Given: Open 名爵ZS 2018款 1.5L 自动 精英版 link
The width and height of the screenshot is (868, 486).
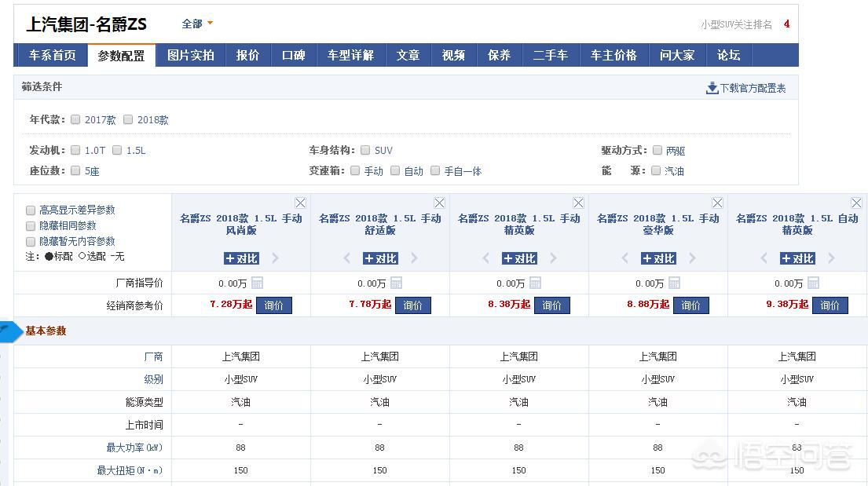Looking at the screenshot, I should (797, 225).
